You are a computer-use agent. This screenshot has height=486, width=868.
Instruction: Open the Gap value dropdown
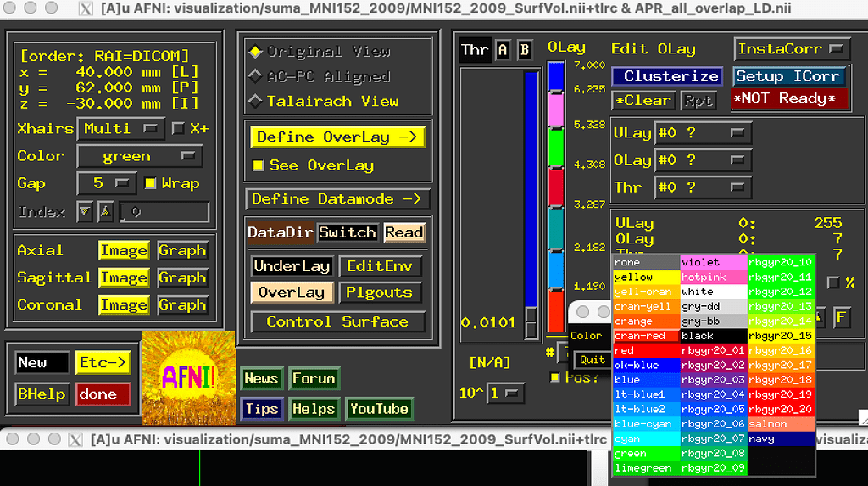[x=106, y=183]
